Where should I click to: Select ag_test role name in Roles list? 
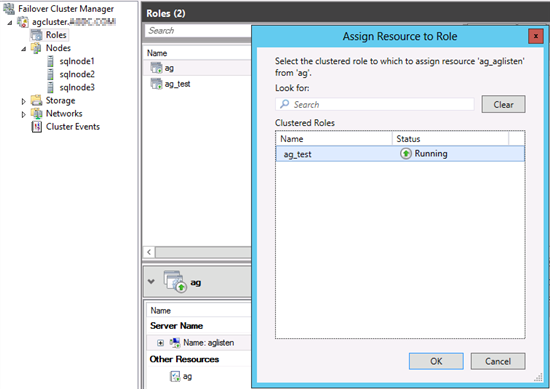click(x=177, y=84)
